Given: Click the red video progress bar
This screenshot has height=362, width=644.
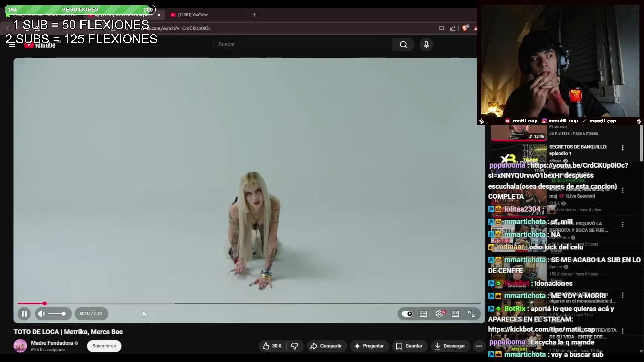Looking at the screenshot, I should pos(30,303).
